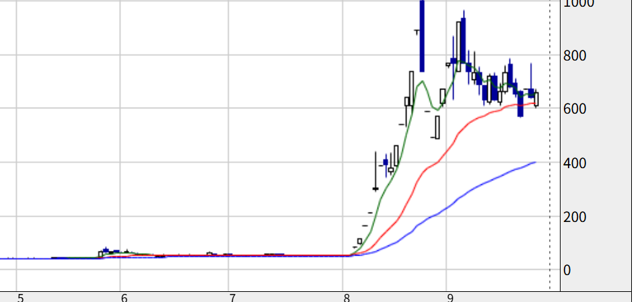Click the tall blue candlestick reaching 1000
The width and height of the screenshot is (644, 302).
pyautogui.click(x=422, y=36)
